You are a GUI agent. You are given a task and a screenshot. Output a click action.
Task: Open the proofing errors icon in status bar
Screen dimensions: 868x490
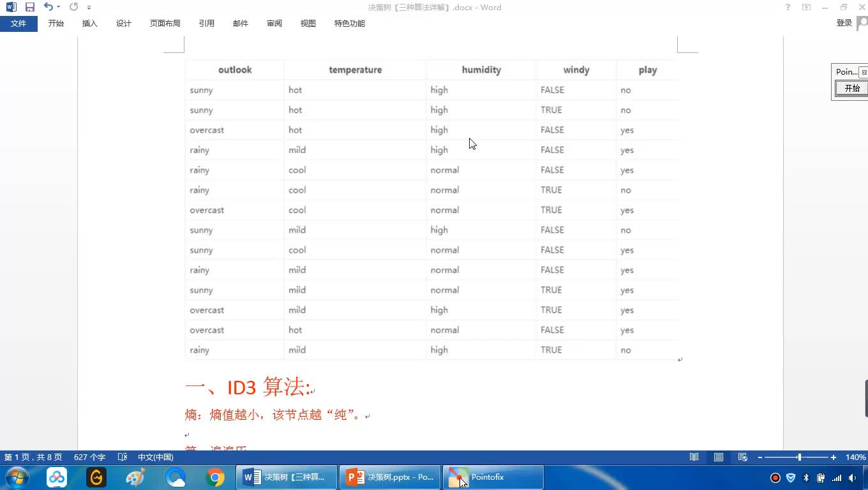[123, 457]
